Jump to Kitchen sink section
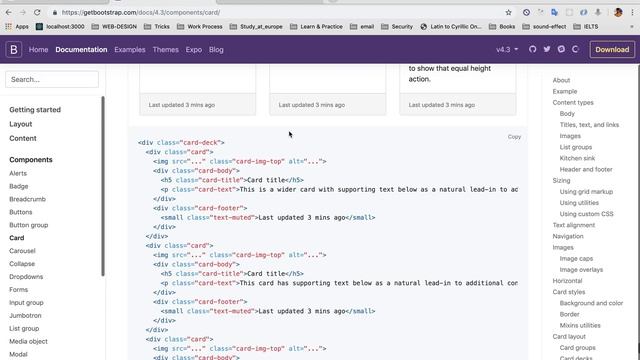This screenshot has width=640, height=360. click(577, 158)
